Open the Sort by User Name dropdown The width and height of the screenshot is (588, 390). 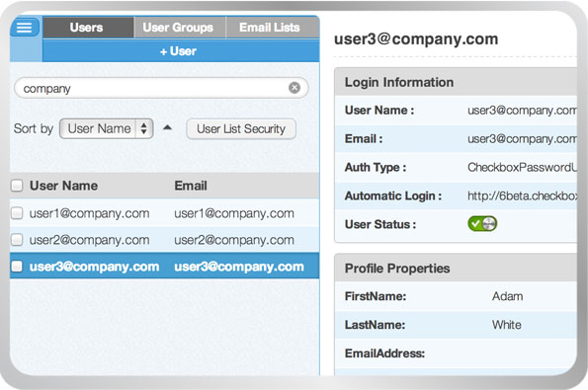pos(107,128)
